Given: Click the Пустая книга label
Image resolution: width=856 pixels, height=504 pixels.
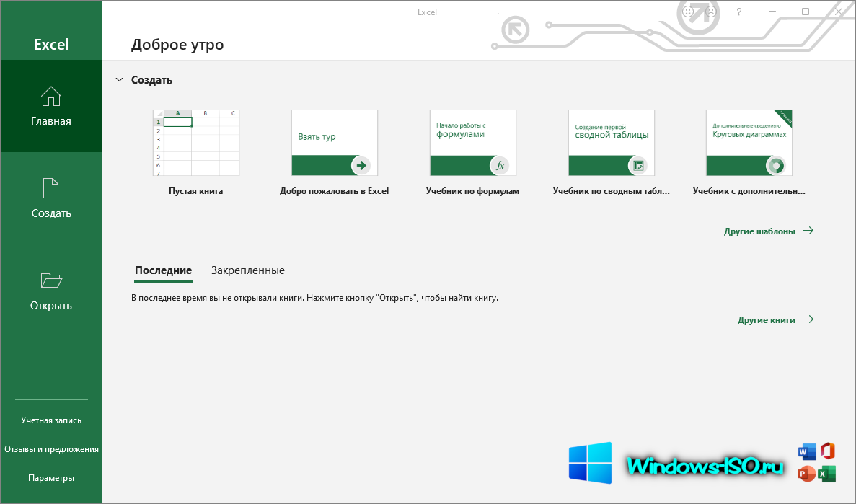Looking at the screenshot, I should point(196,191).
